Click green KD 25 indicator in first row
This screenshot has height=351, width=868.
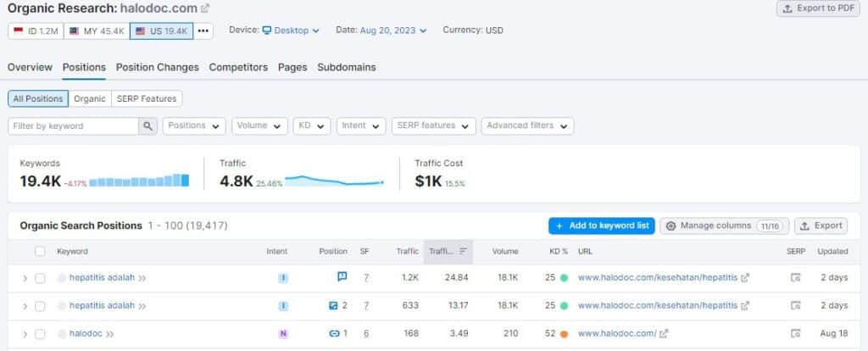click(564, 278)
